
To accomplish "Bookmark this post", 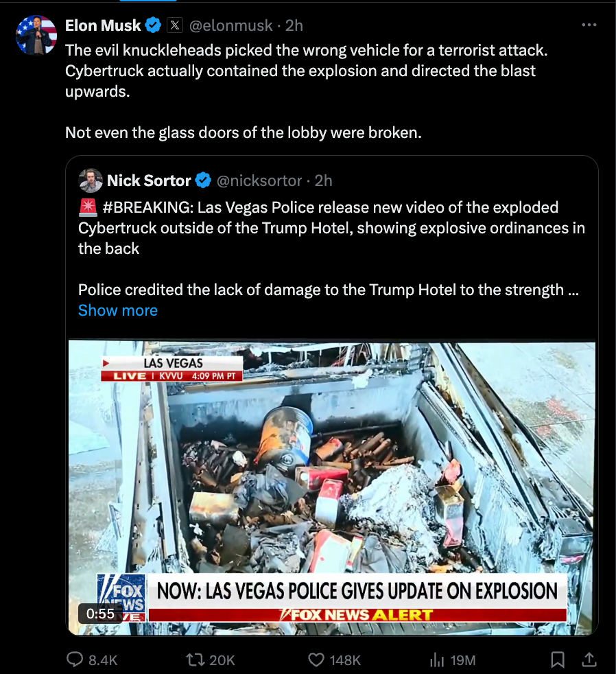I will [x=558, y=660].
